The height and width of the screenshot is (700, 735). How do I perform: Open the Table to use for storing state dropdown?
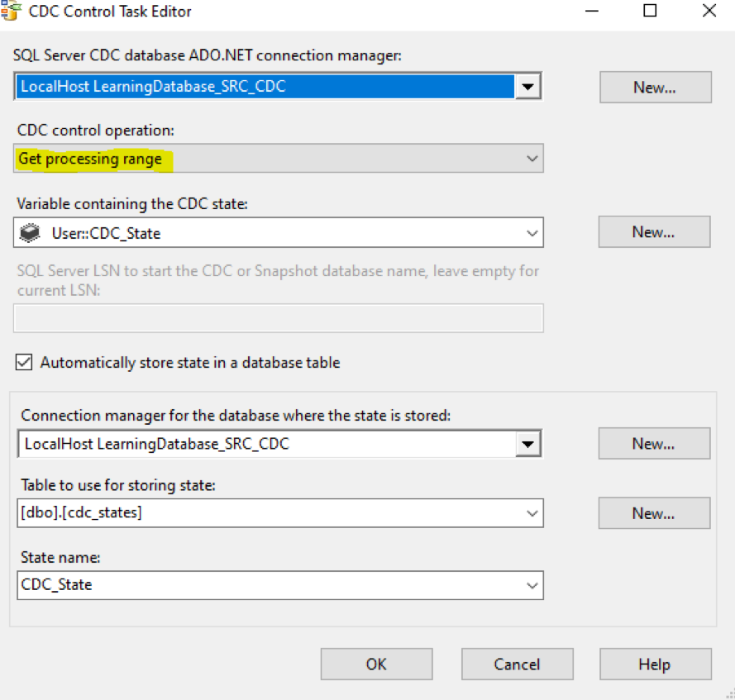tap(533, 513)
